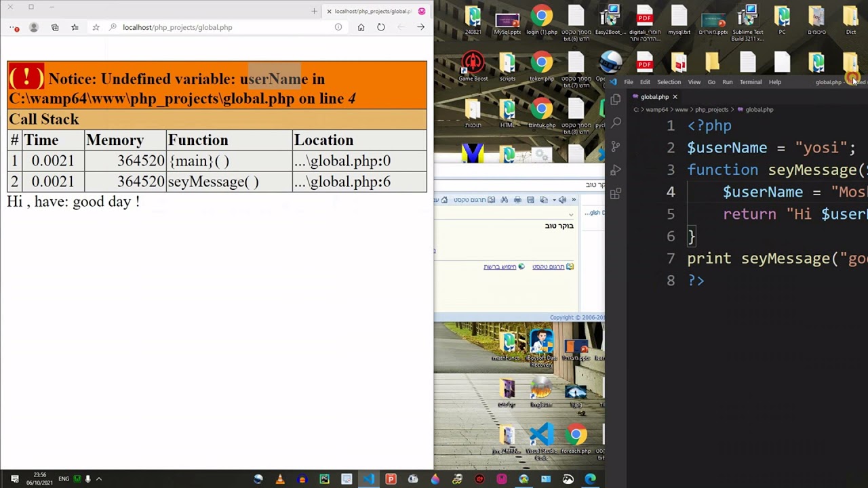Open Extensions icon in VS Code activity bar
Screen dimensions: 868x488
coord(616,194)
